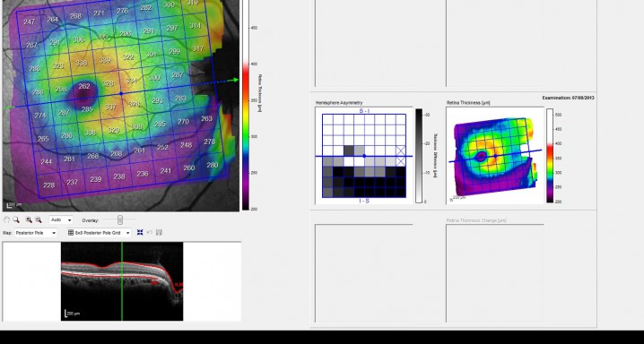Click the foveal cell reading 262
This screenshot has height=344, width=644.
click(x=83, y=86)
